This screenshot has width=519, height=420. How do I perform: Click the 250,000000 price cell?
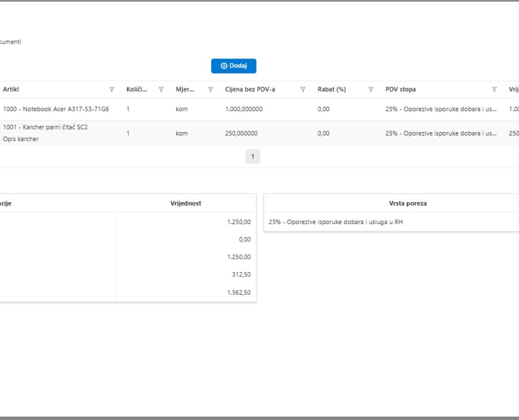tap(241, 133)
